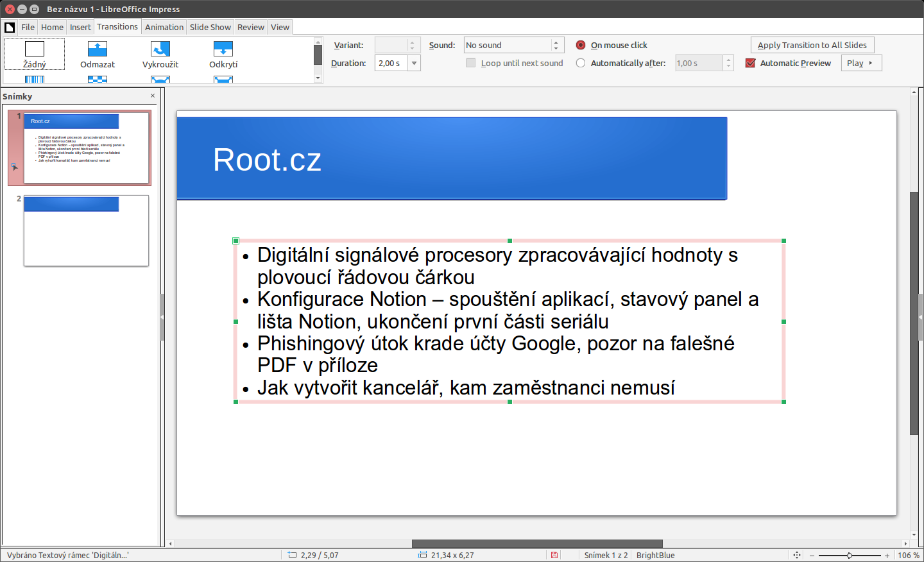The image size is (924, 562).
Task: Open the Slide Show tab
Action: 210,27
